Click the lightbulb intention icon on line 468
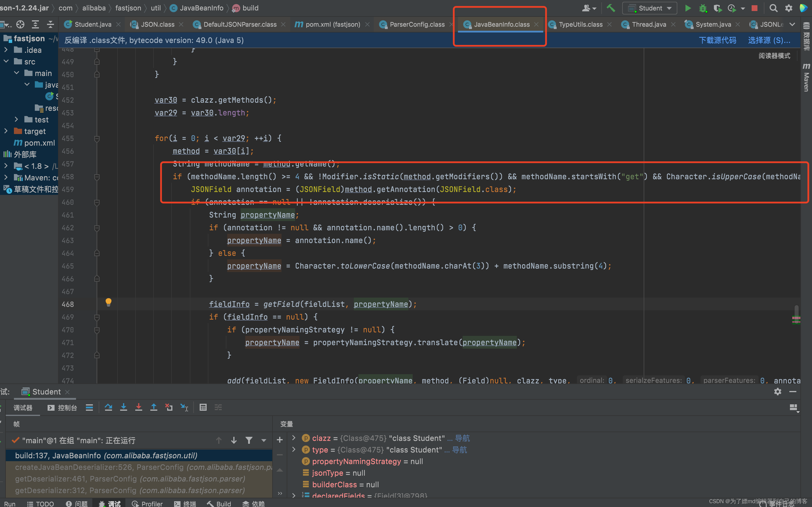Viewport: 812px width, 507px height. pos(108,302)
